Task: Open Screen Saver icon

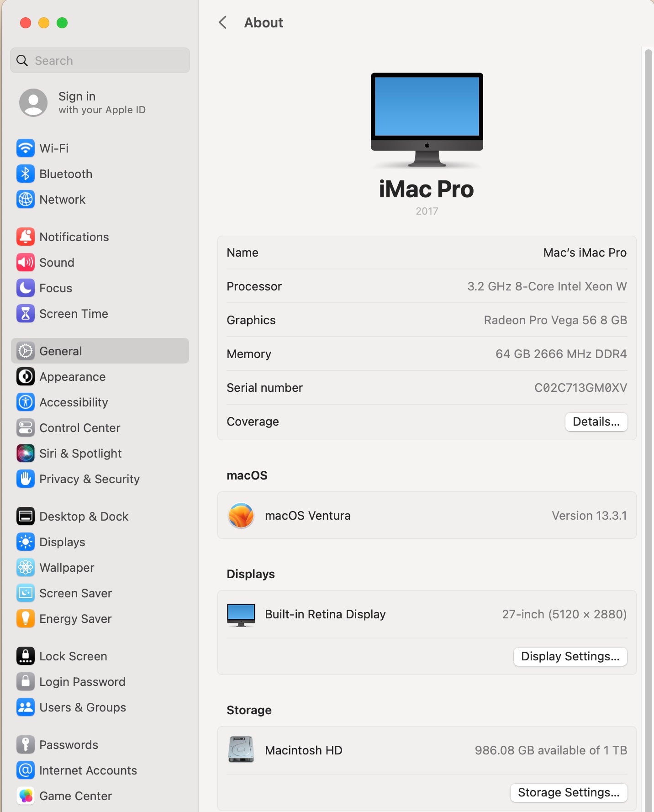Action: (26, 593)
